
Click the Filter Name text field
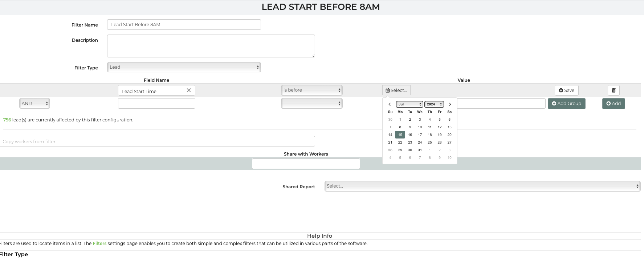[184, 25]
